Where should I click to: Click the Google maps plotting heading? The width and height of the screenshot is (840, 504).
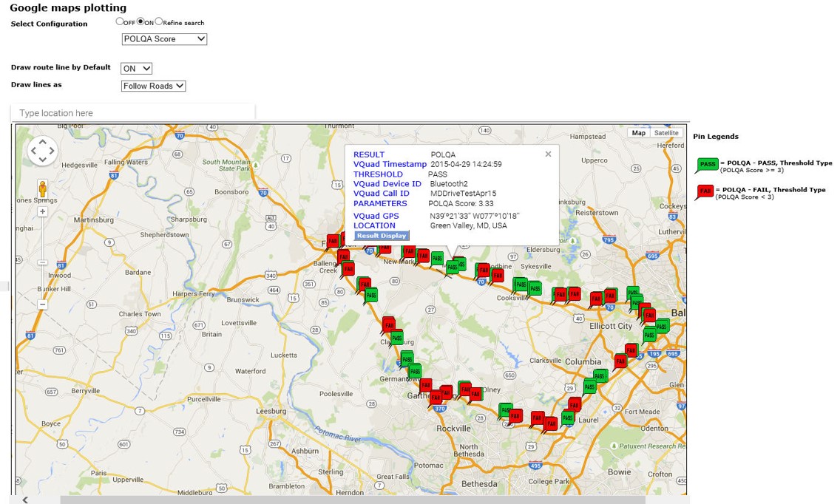pyautogui.click(x=68, y=8)
